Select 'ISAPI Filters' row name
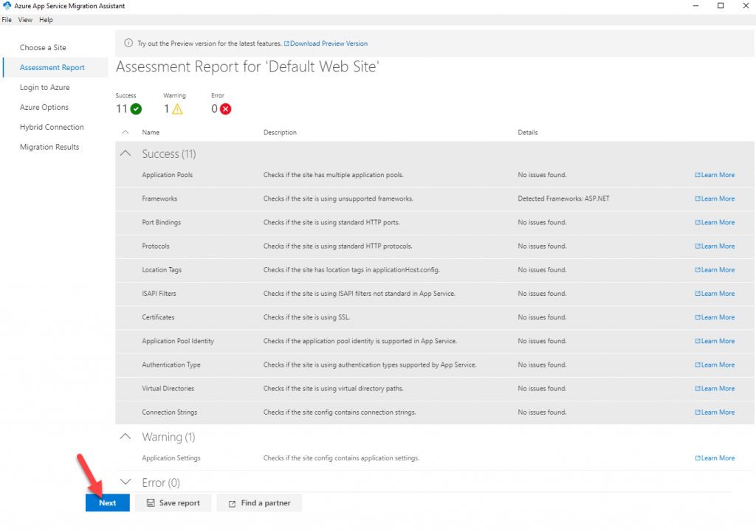The image size is (756, 532). pos(159,294)
